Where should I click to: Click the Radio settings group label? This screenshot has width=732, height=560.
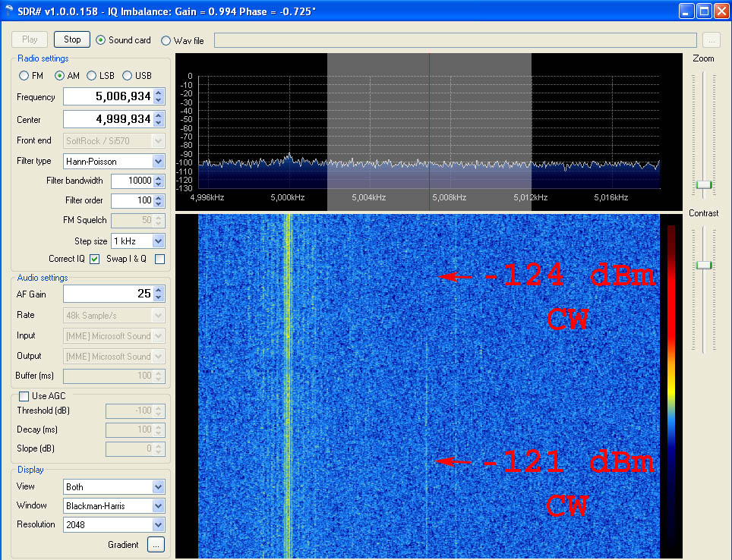pyautogui.click(x=43, y=58)
